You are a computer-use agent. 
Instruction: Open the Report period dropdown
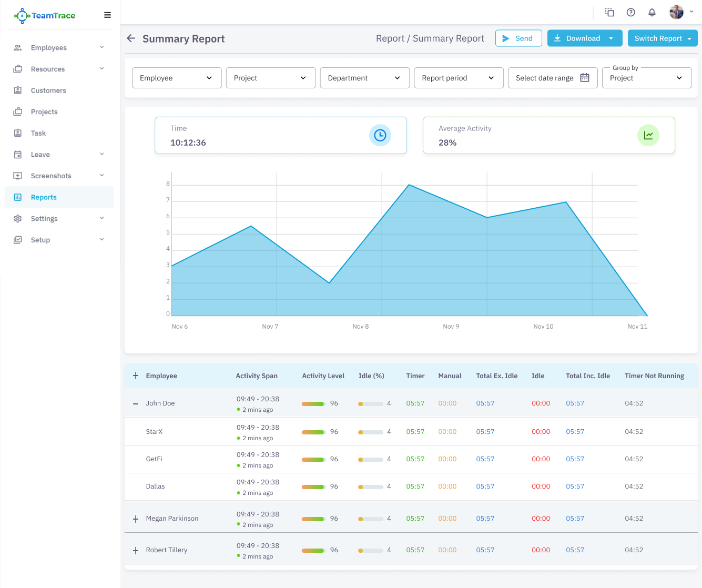click(x=458, y=78)
